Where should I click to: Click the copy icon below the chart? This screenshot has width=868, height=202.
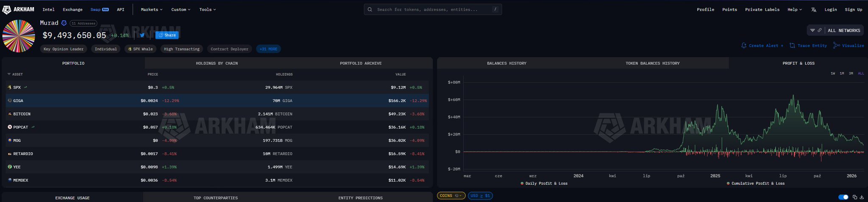(855, 197)
